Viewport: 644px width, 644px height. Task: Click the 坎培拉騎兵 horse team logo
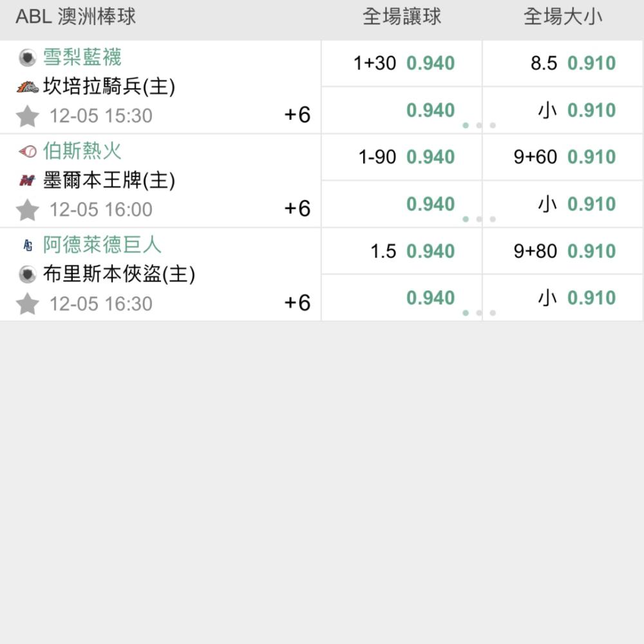click(28, 87)
